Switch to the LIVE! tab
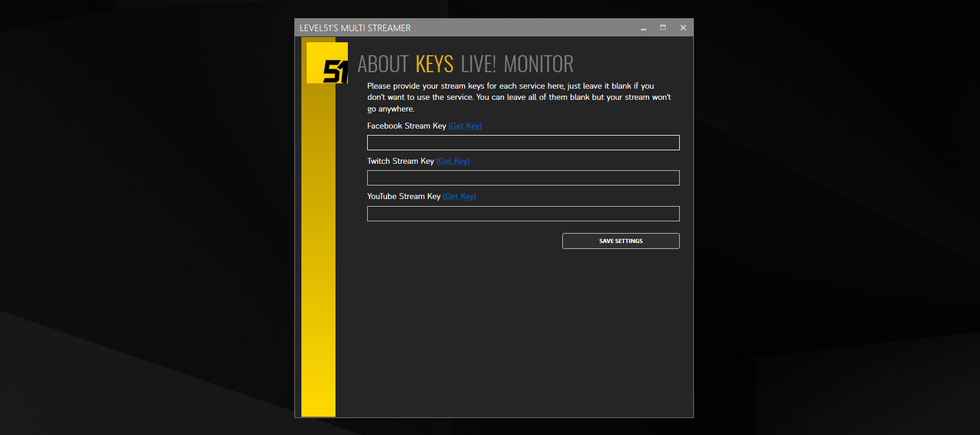 point(478,64)
